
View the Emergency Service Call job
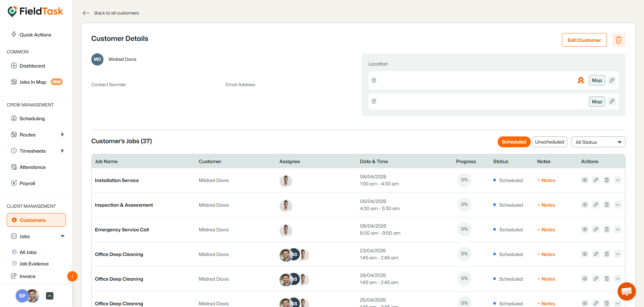point(585,229)
